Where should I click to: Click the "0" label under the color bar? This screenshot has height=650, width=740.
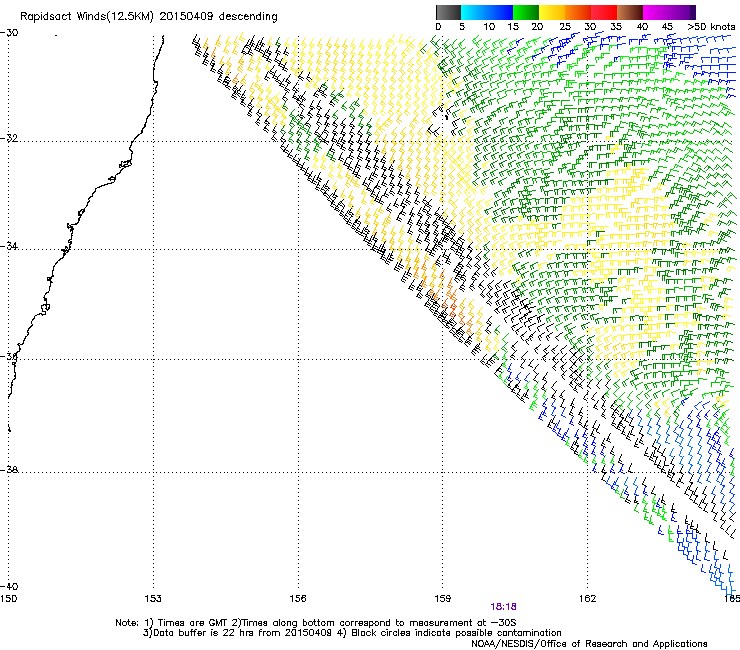pos(438,27)
